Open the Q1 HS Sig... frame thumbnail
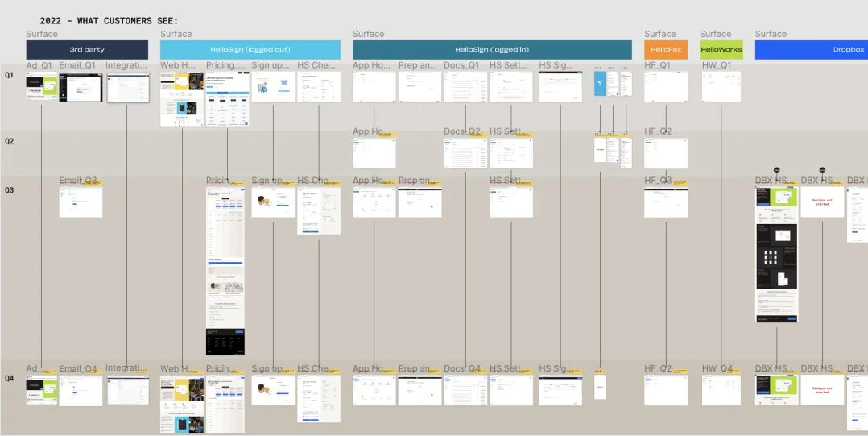 (560, 87)
